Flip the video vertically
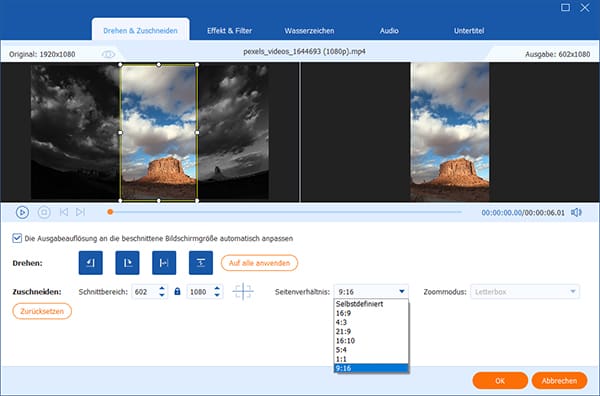Viewport: 600px width, 396px height. [x=201, y=263]
